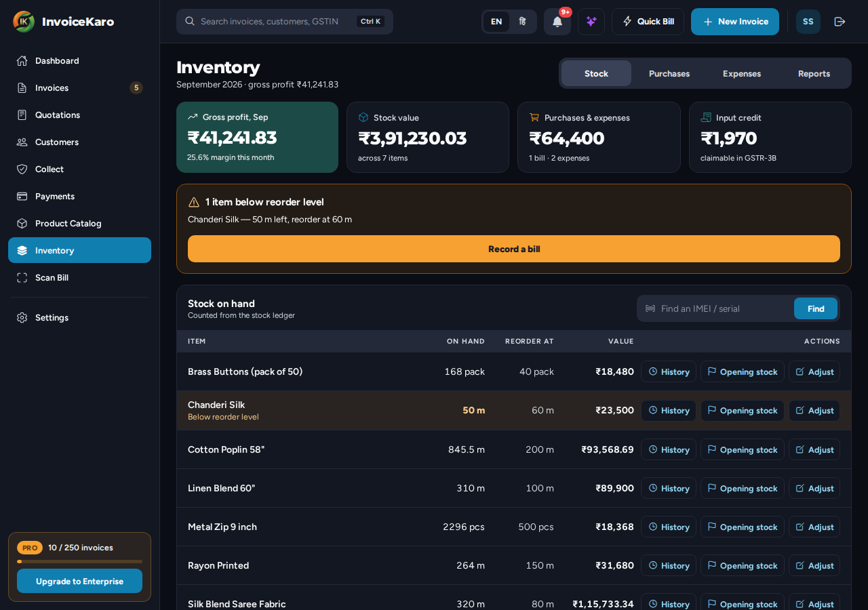Open the Expenses tab
The width and height of the screenshot is (868, 610).
pos(742,73)
